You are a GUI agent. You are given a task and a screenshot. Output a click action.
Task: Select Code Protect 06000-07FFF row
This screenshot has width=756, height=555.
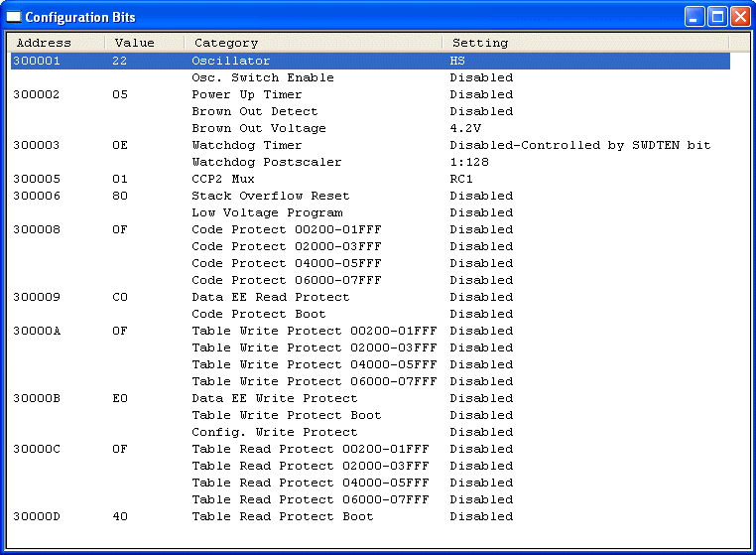(370, 280)
